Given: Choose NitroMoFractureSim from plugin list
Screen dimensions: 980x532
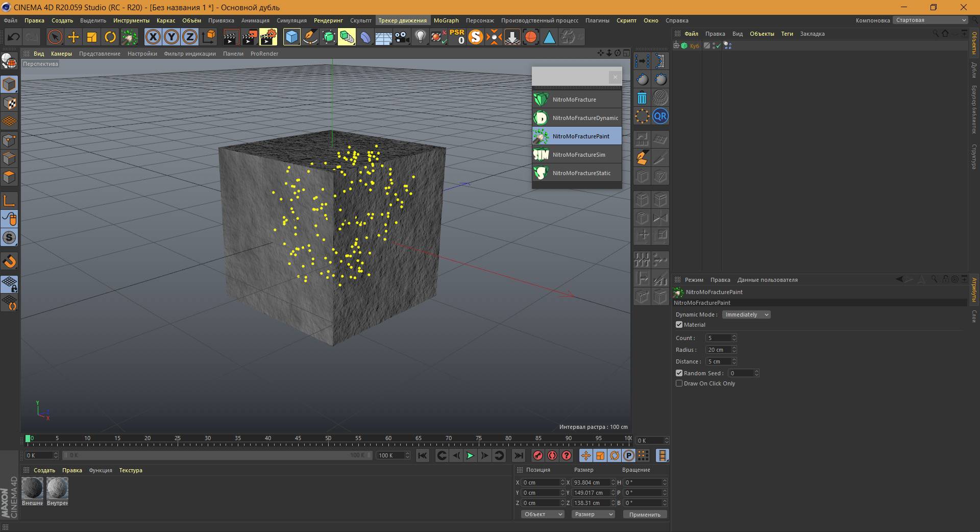Looking at the screenshot, I should pos(577,155).
